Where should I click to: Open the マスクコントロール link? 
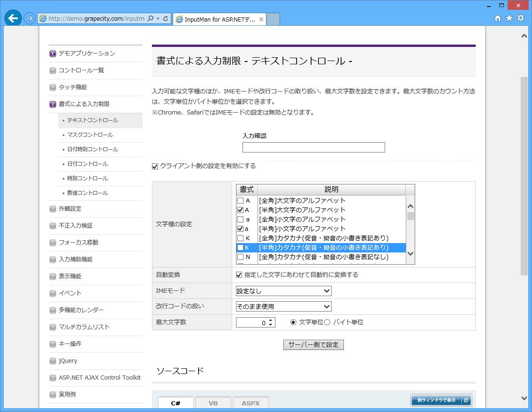point(90,135)
